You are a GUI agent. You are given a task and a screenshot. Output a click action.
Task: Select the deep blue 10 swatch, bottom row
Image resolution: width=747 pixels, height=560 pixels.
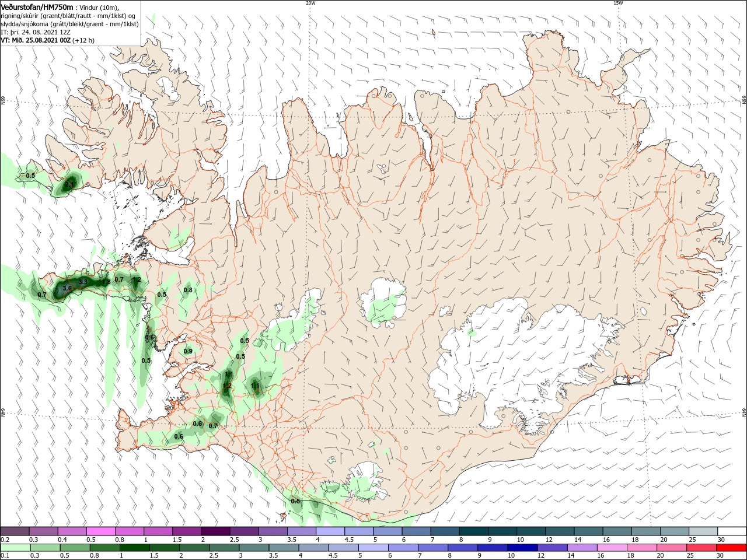click(522, 548)
